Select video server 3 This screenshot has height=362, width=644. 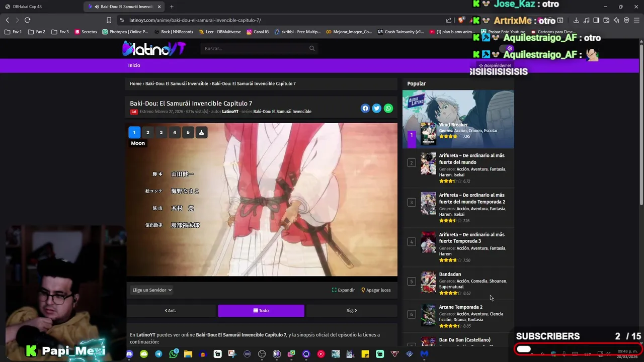(161, 132)
